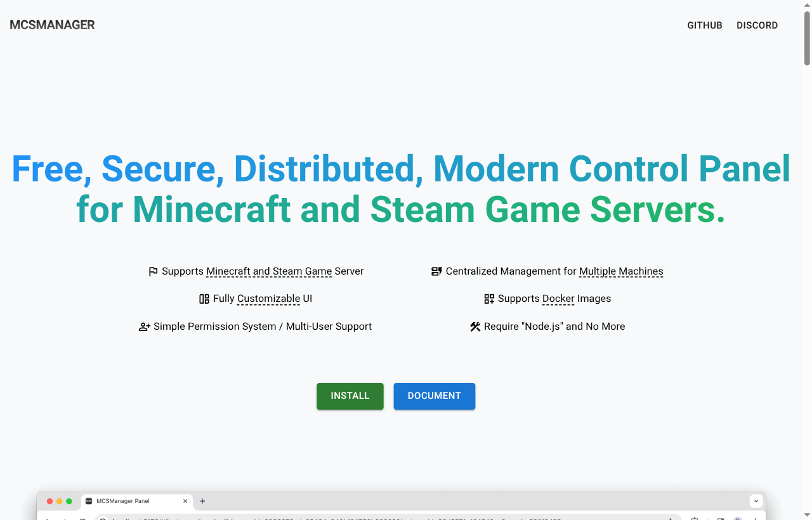Click new tab plus in preview screenshot

[202, 501]
